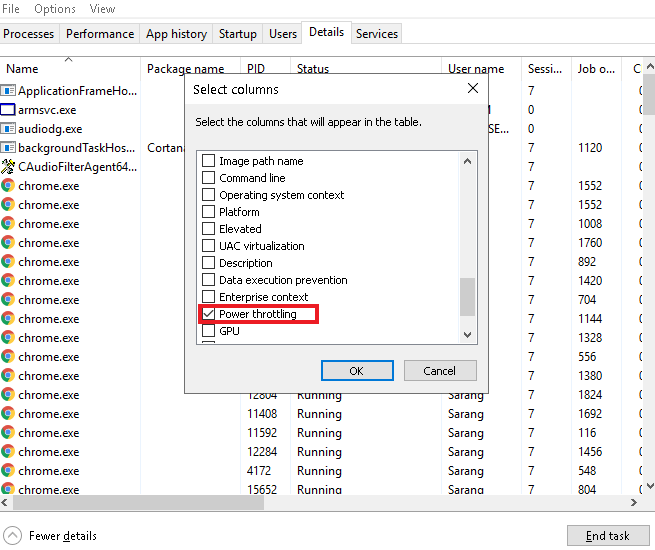Open the Options menu
Image resolution: width=655 pixels, height=550 pixels.
point(55,9)
